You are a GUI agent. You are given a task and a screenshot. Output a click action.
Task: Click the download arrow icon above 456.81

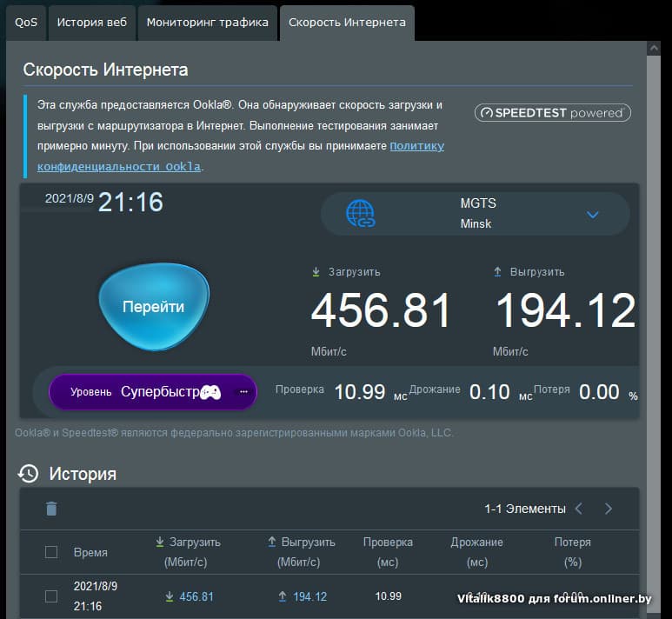[316, 272]
